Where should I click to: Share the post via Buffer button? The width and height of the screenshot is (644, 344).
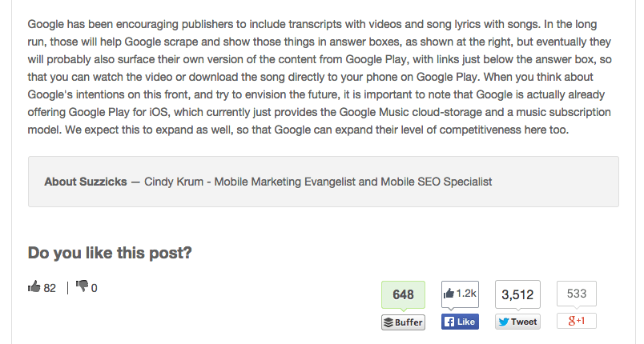point(403,322)
